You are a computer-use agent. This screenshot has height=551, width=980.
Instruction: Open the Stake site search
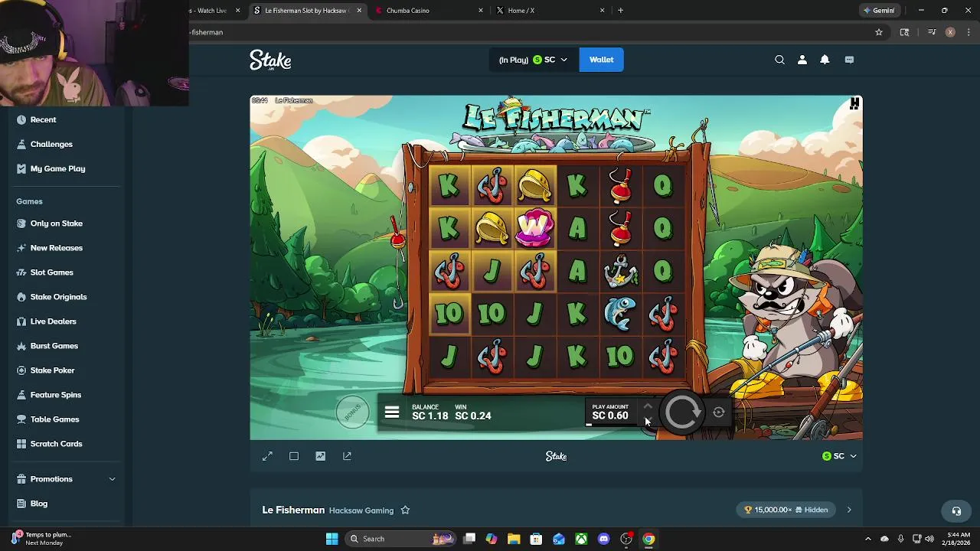tap(779, 60)
